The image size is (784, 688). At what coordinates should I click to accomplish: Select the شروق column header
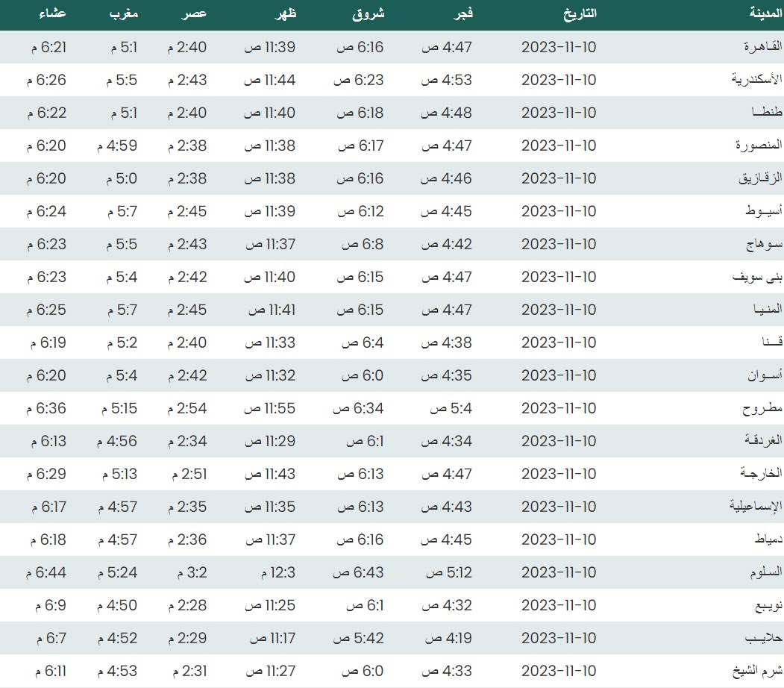tap(368, 14)
